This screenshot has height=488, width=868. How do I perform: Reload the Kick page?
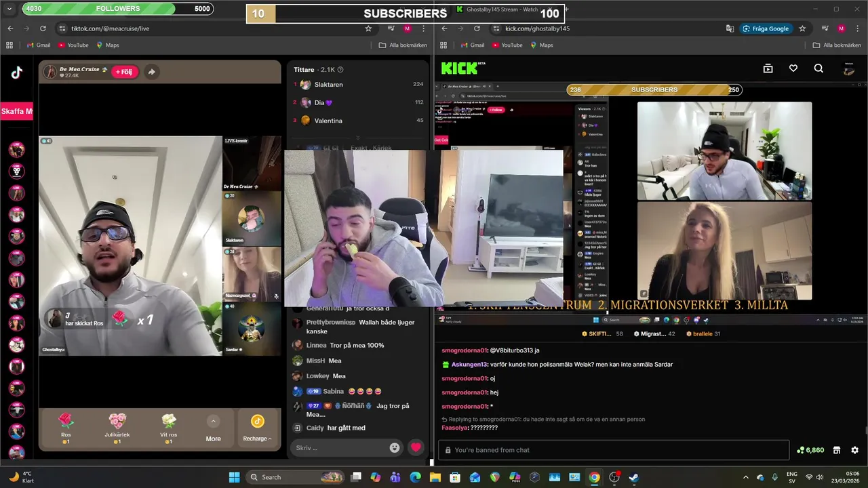tap(477, 28)
